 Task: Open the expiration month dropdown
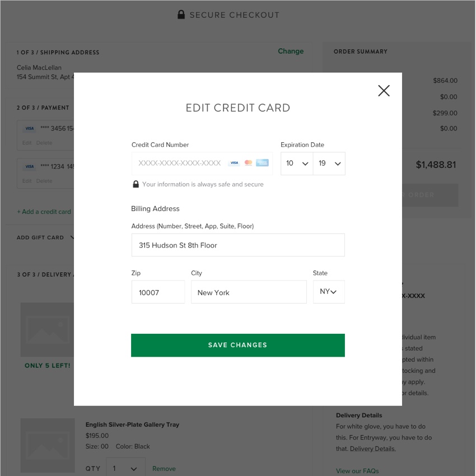297,164
